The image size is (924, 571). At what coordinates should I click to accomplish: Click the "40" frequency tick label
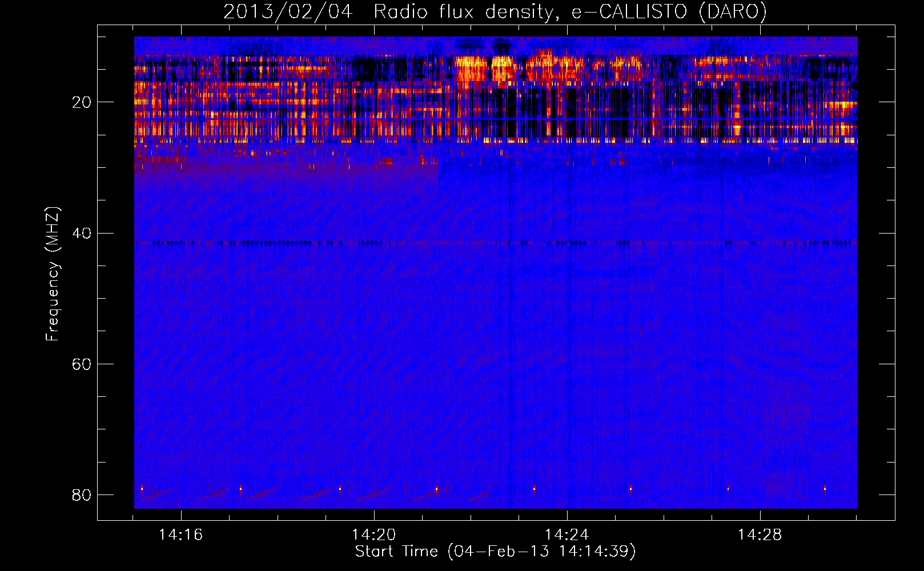(x=82, y=233)
